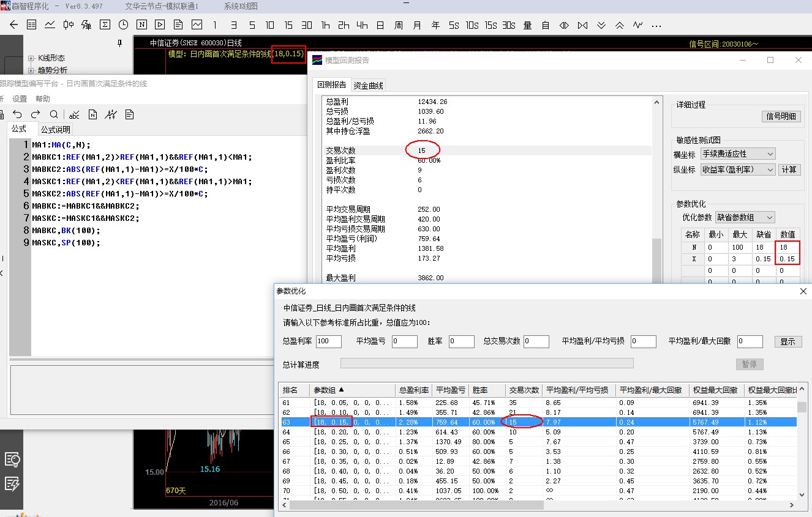Viewport: 812px width, 517px height.
Task: Switch to the 资金曲线 tab
Action: (x=368, y=86)
